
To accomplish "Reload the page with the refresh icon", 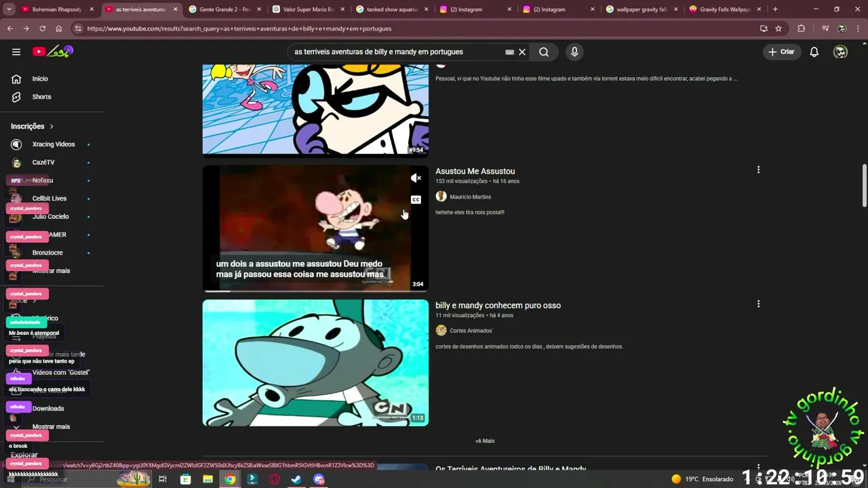I will (x=42, y=28).
